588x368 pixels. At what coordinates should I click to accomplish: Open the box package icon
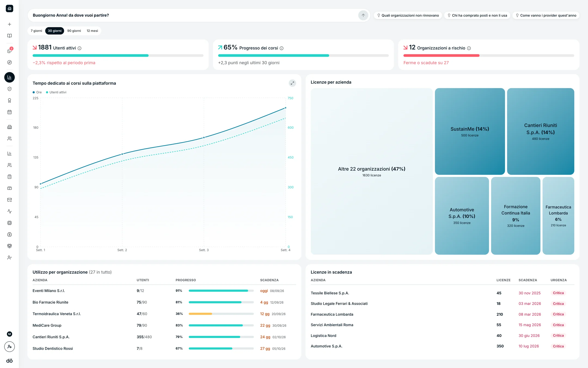point(10,246)
